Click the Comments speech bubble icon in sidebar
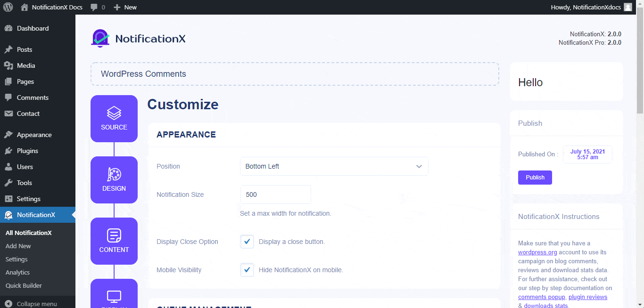Screen dimensions: 644x308 (8, 97)
